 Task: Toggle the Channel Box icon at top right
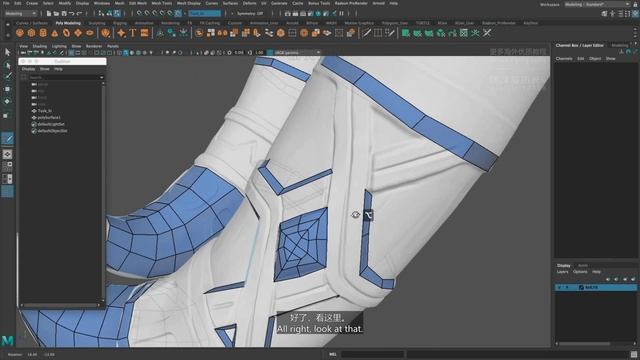[636, 13]
